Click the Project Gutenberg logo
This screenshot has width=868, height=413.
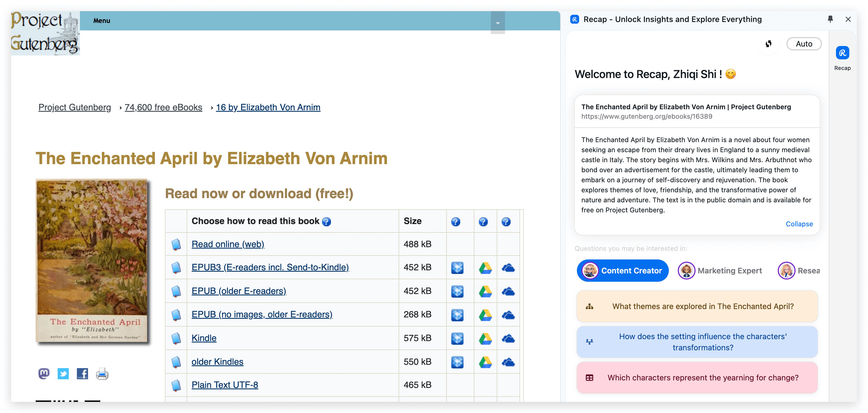tap(45, 33)
